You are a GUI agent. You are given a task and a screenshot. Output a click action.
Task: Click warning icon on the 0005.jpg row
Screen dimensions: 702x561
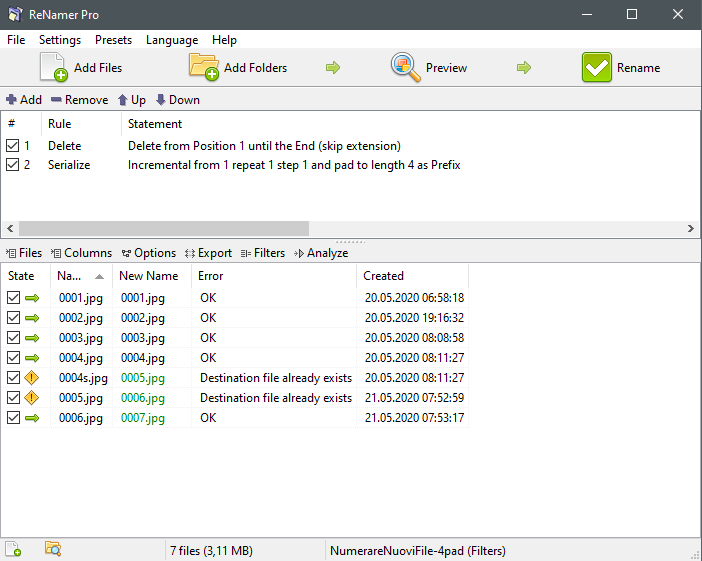[31, 398]
